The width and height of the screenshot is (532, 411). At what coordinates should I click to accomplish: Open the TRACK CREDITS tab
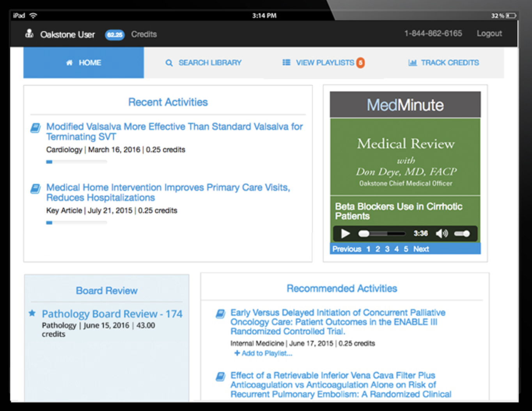(444, 63)
